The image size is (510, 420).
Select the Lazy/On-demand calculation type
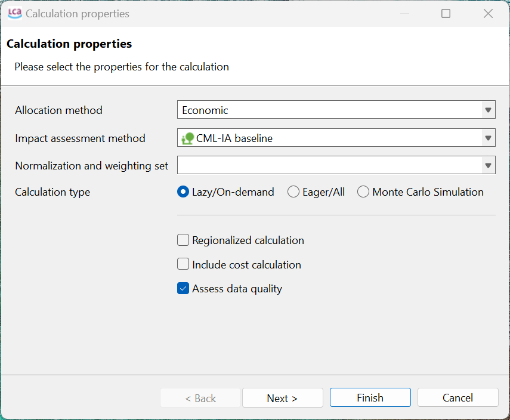(x=184, y=192)
